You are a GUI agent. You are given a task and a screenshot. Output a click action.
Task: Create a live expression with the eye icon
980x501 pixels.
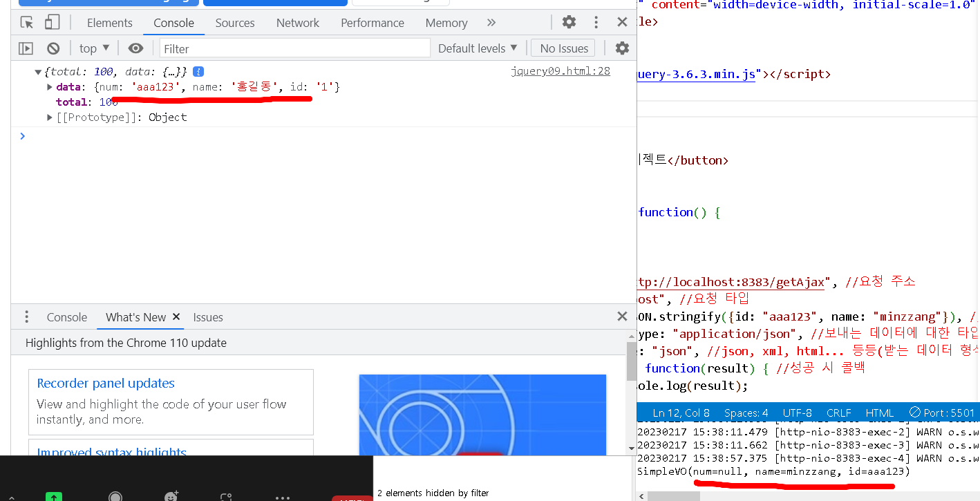[x=135, y=48]
